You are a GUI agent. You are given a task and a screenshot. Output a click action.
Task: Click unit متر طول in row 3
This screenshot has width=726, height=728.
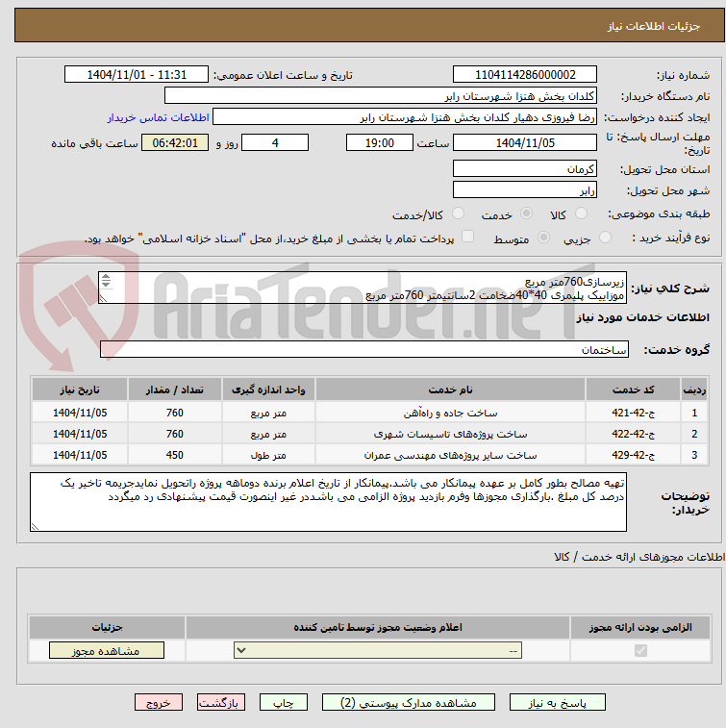[x=269, y=456]
